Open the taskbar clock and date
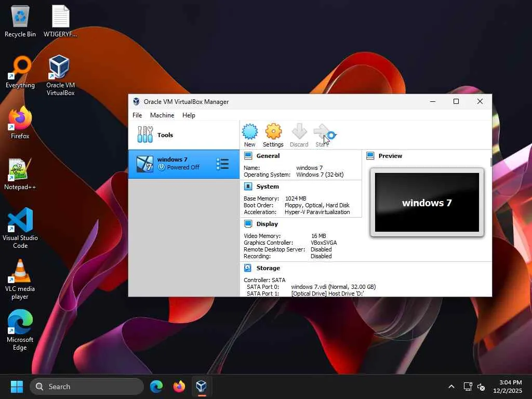This screenshot has width=532, height=399. pos(508,387)
